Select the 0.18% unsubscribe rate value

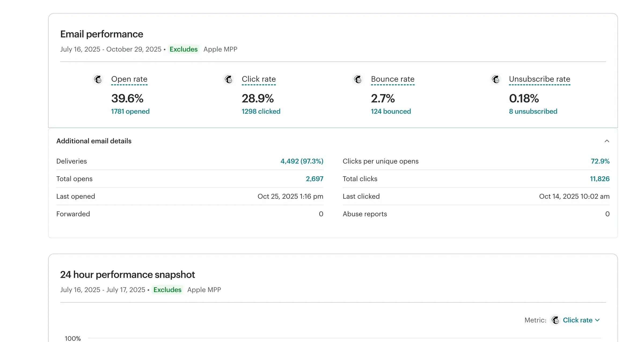(524, 98)
